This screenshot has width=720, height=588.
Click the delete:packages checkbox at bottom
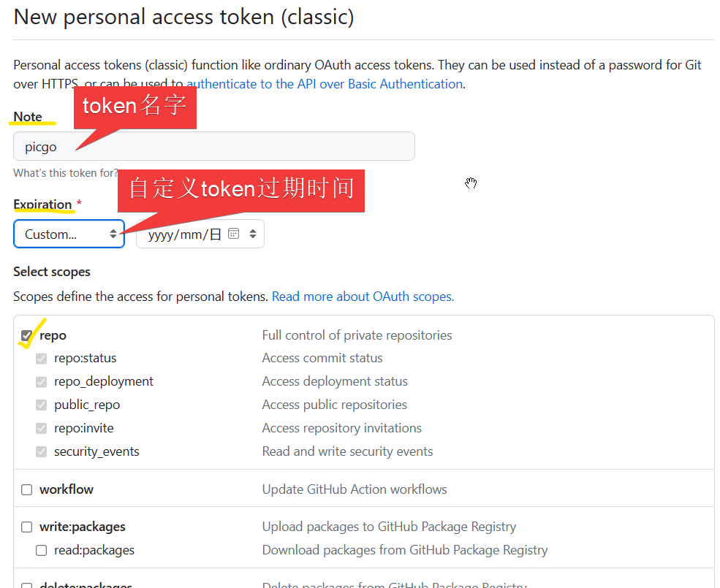[27, 585]
